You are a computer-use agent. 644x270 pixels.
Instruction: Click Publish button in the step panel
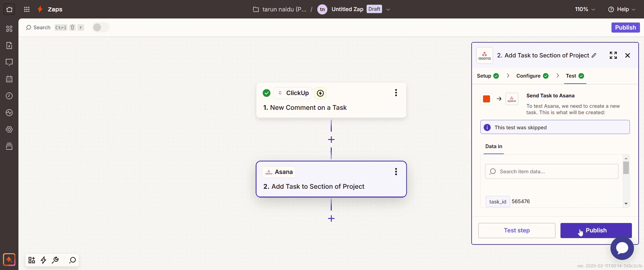click(596, 230)
